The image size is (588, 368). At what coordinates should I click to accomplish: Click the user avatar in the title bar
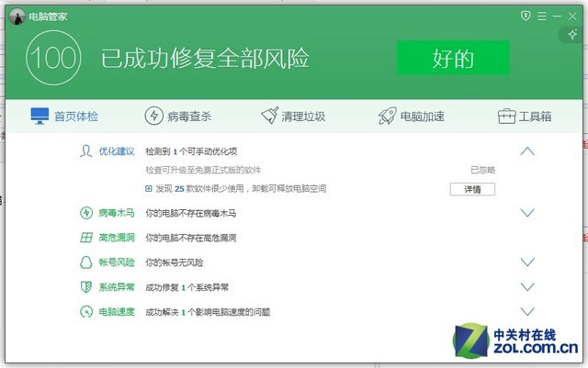(17, 16)
